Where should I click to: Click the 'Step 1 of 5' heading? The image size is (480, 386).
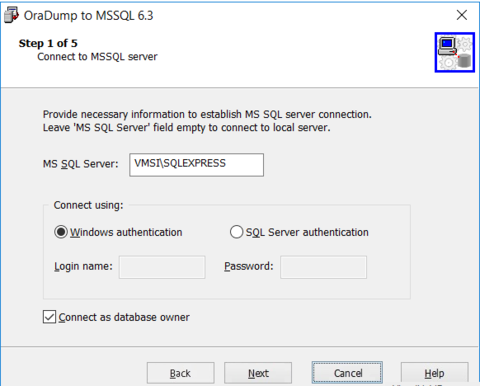tap(48, 43)
